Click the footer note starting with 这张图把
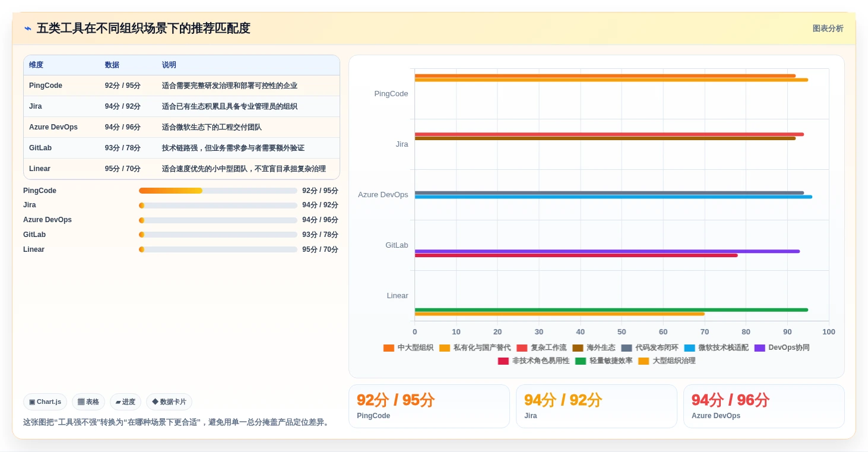This screenshot has height=452, width=868. click(177, 422)
